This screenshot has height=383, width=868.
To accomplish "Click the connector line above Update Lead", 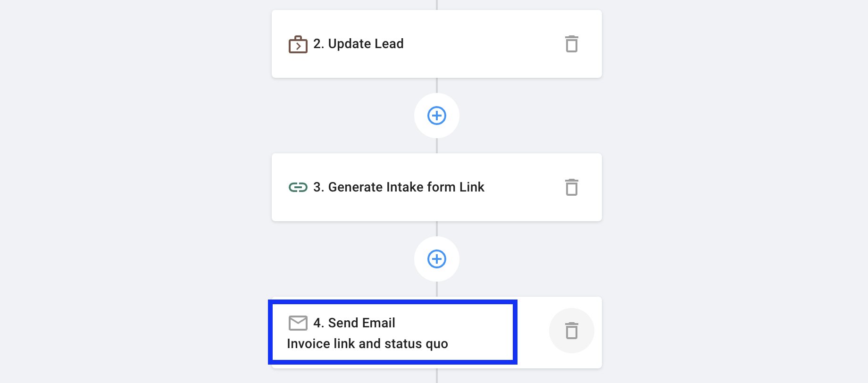I will (x=437, y=5).
